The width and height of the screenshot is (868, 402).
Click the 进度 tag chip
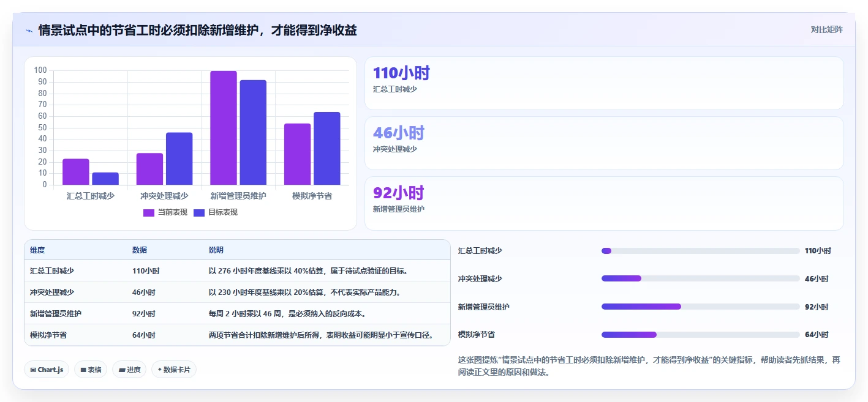(x=129, y=370)
